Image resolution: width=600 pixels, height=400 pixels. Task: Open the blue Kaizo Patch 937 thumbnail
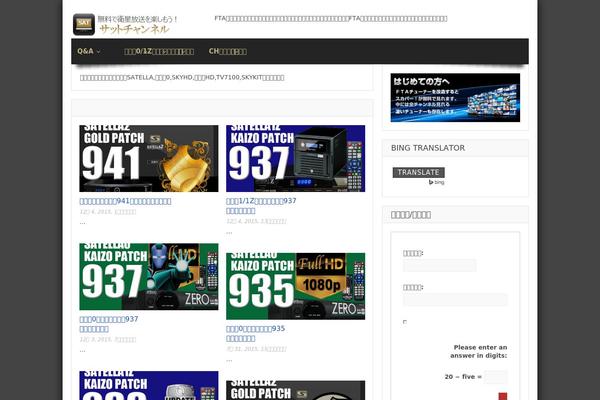click(x=295, y=158)
